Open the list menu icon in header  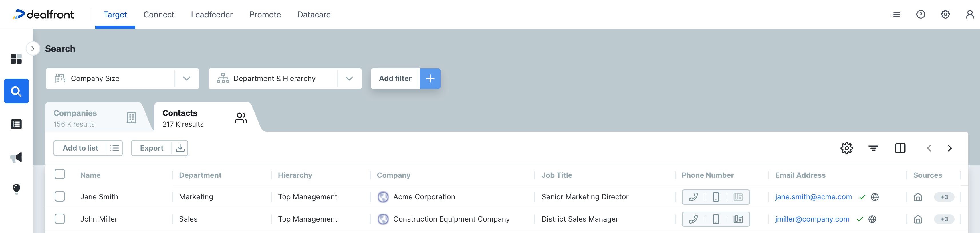896,15
